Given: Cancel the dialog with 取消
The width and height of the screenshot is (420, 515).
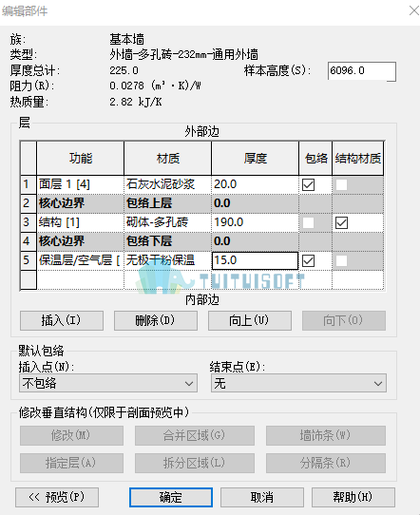Looking at the screenshot, I should click(262, 497).
